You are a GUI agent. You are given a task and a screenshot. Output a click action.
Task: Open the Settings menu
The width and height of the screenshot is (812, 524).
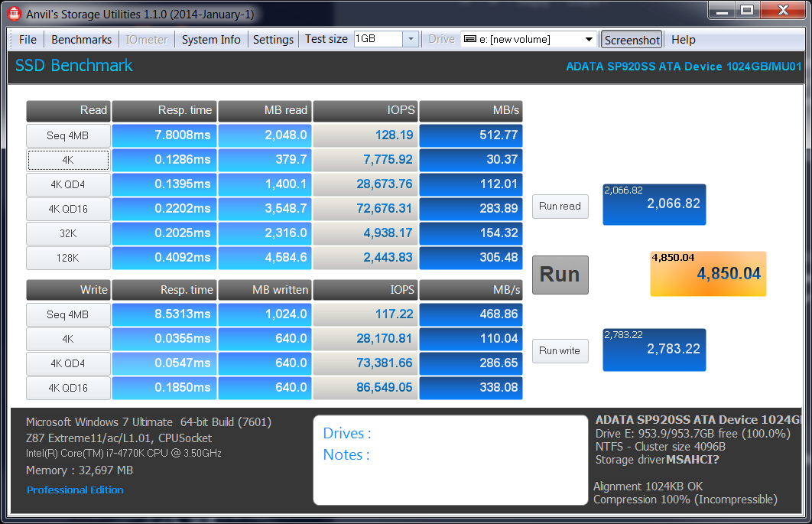coord(273,40)
